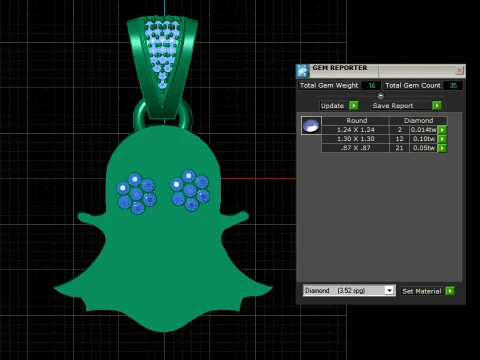Click the 0.10tw weight cell
The height and width of the screenshot is (360, 480).
(x=423, y=139)
